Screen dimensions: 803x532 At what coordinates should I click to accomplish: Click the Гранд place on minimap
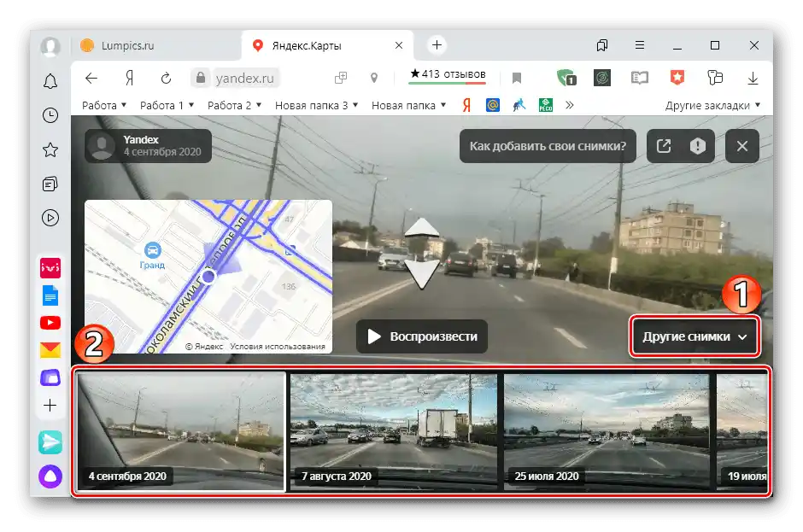[x=152, y=255]
